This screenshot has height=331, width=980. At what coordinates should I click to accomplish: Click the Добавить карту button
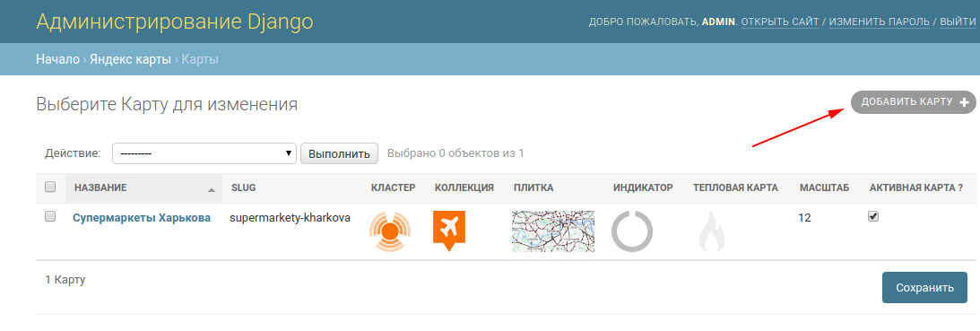(913, 102)
